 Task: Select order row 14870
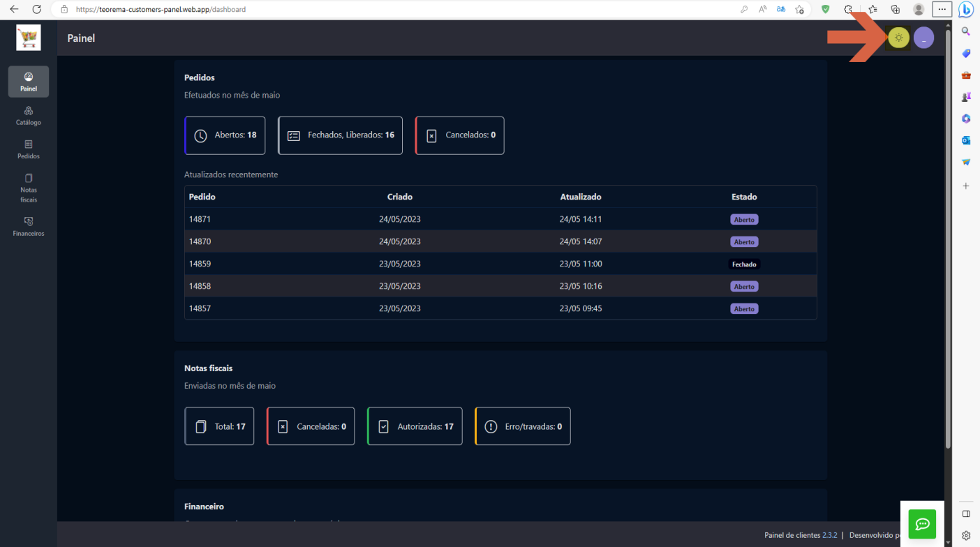500,241
